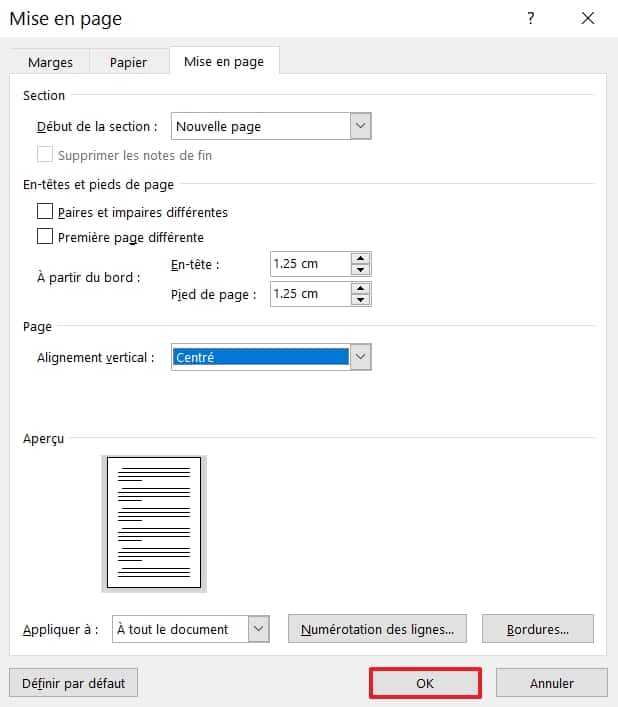This screenshot has width=618, height=707.
Task: Confirm with the OK button
Action: [425, 683]
